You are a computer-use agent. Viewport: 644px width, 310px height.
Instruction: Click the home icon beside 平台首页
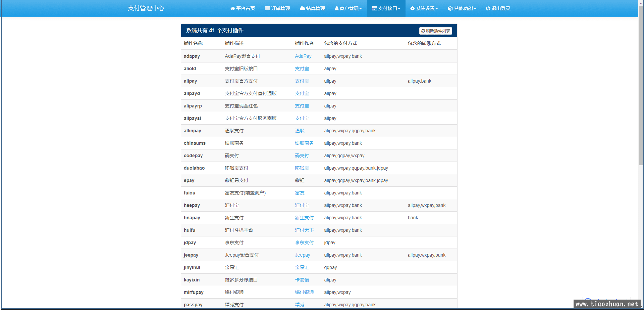233,8
